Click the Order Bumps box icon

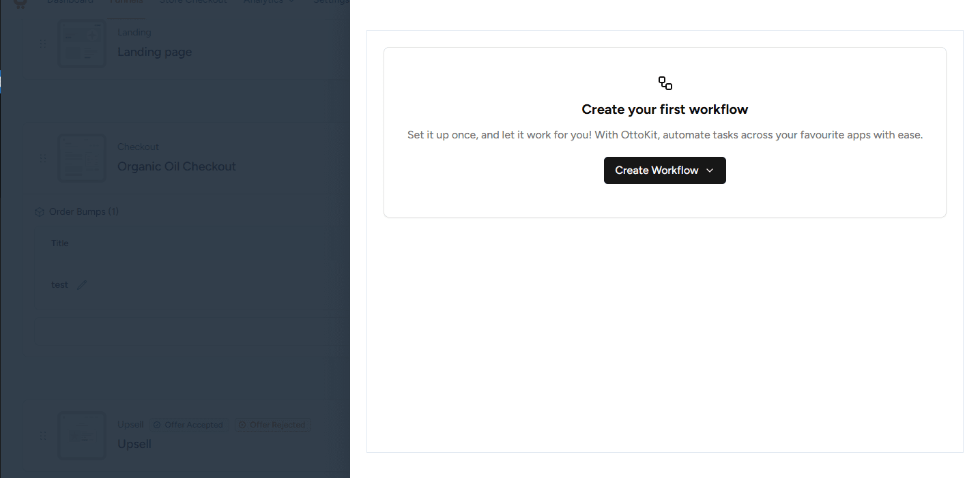(40, 212)
